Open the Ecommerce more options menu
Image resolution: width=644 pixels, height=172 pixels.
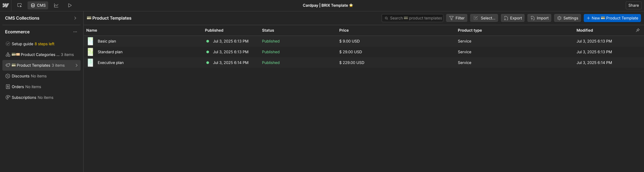(x=75, y=32)
